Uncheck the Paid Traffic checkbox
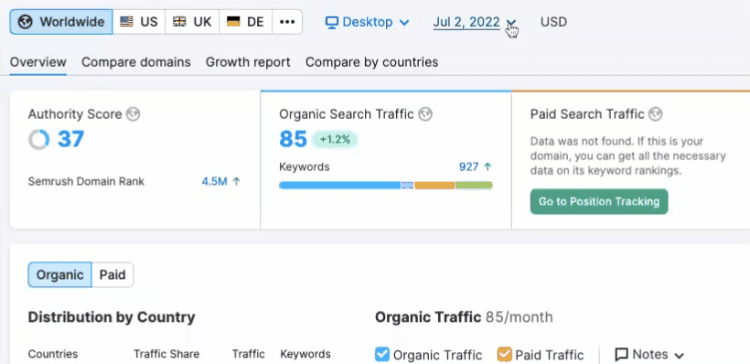This screenshot has height=364, width=750. [505, 354]
